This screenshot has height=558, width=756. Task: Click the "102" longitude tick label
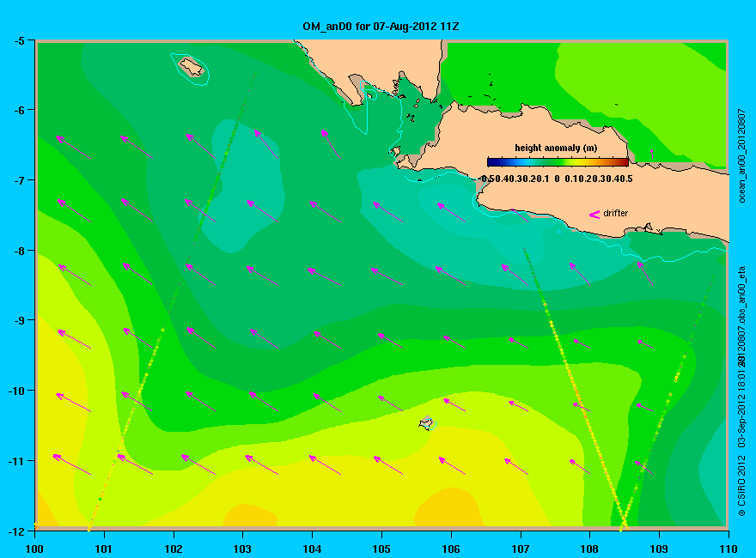tap(173, 549)
